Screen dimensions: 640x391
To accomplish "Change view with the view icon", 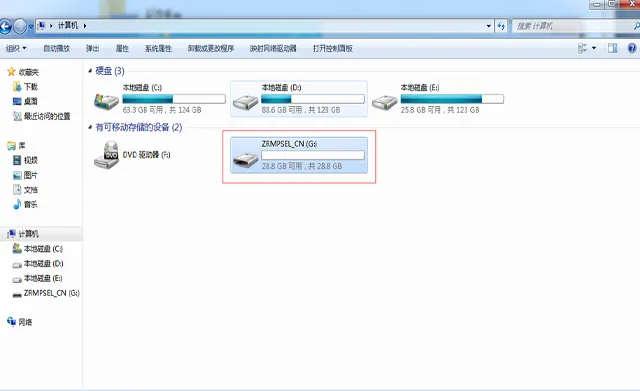I will click(x=582, y=48).
